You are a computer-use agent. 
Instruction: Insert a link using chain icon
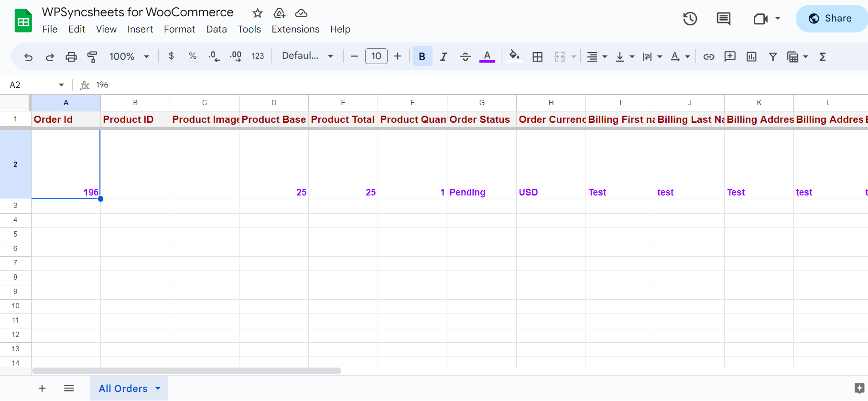(x=709, y=57)
